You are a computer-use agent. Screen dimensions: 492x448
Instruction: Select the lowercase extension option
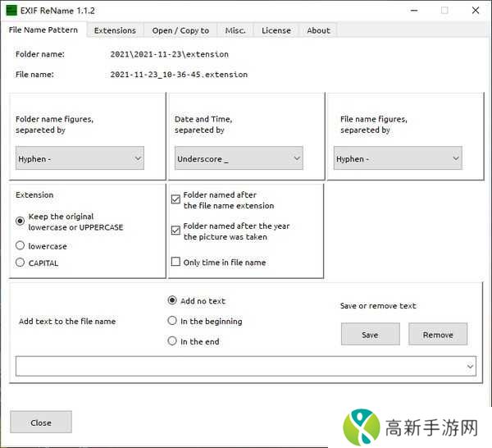click(x=20, y=245)
